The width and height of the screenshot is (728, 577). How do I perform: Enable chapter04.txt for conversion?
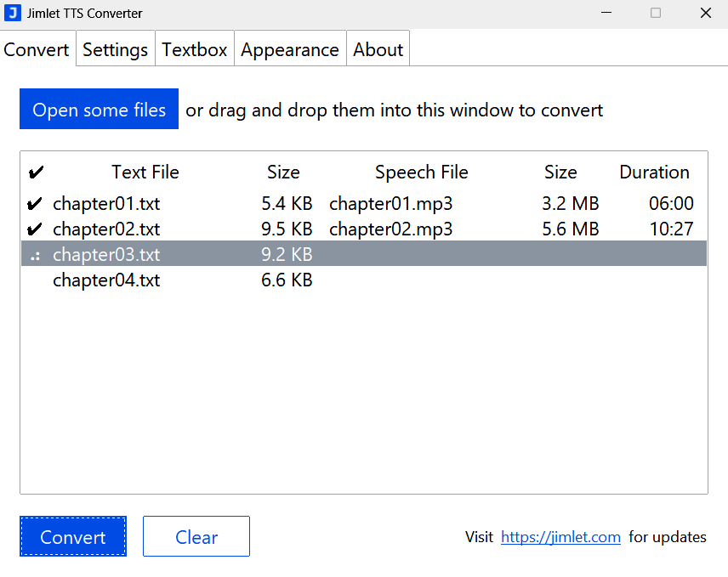pyautogui.click(x=36, y=280)
